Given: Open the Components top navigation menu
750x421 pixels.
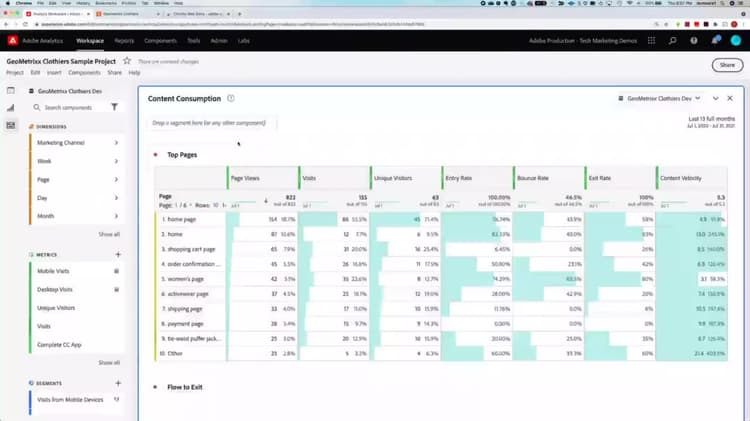Looking at the screenshot, I should click(x=160, y=41).
